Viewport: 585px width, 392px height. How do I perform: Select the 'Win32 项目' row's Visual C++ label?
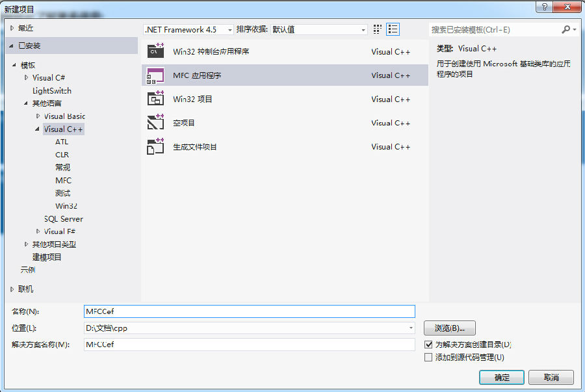pyautogui.click(x=391, y=99)
